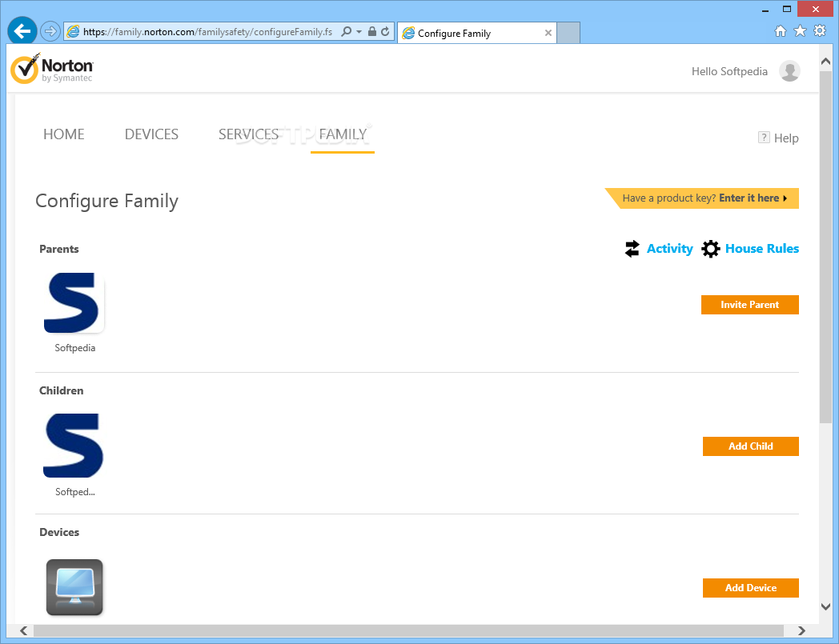Open the Help link
The width and height of the screenshot is (839, 644).
pos(786,138)
